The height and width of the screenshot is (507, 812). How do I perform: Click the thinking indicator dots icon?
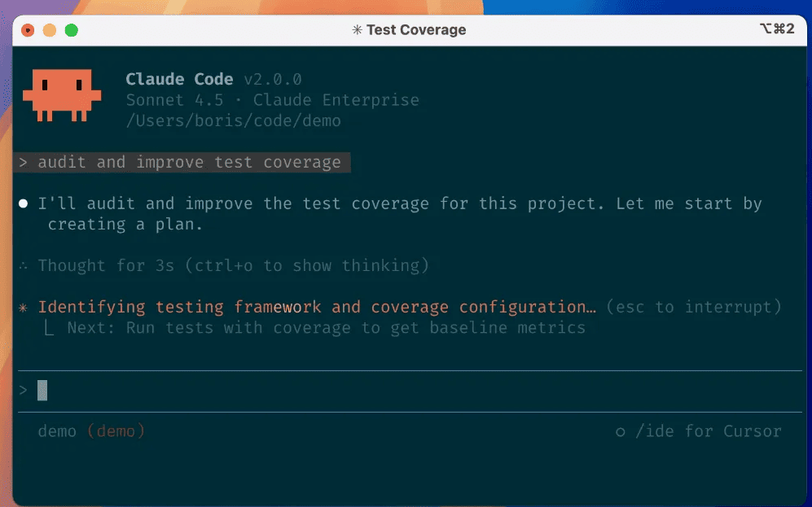[24, 266]
